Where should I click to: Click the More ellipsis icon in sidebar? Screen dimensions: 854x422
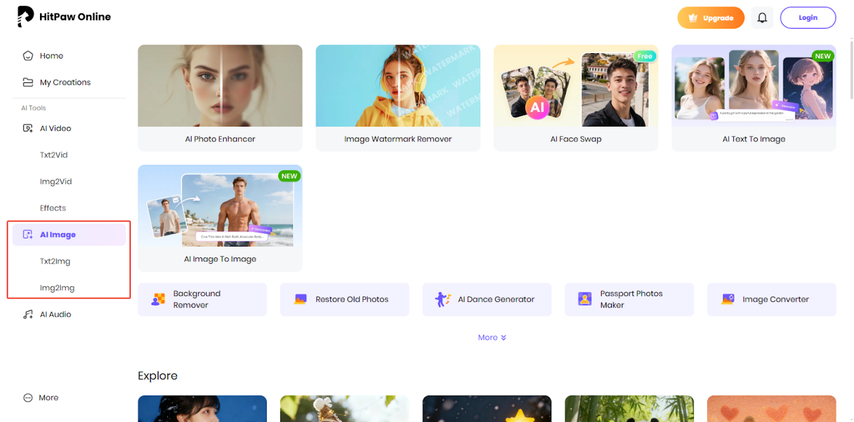tap(28, 397)
